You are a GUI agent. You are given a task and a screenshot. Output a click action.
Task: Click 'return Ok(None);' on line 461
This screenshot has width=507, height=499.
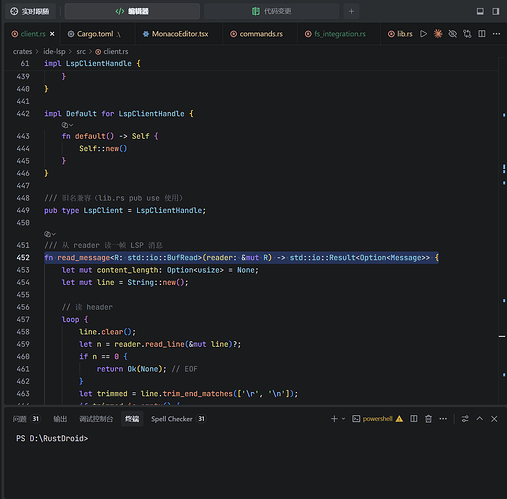(x=131, y=369)
